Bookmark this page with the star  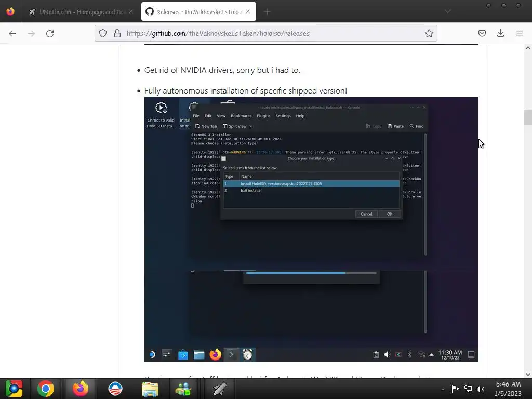pos(429,33)
